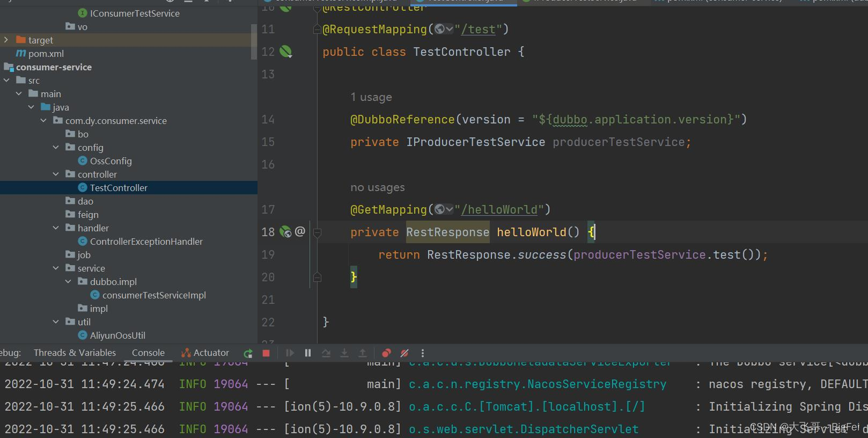868x438 pixels.
Task: Click the Step Out debug icon
Action: pos(363,353)
